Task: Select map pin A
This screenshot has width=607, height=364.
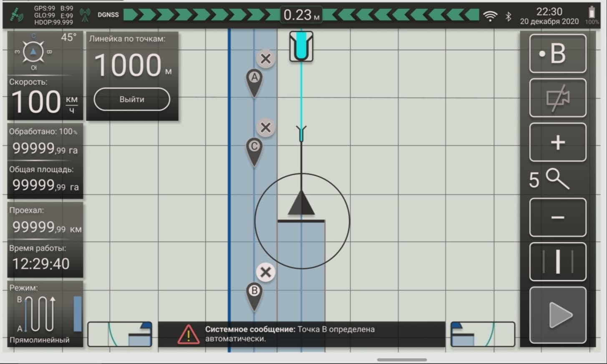Action: (x=254, y=81)
